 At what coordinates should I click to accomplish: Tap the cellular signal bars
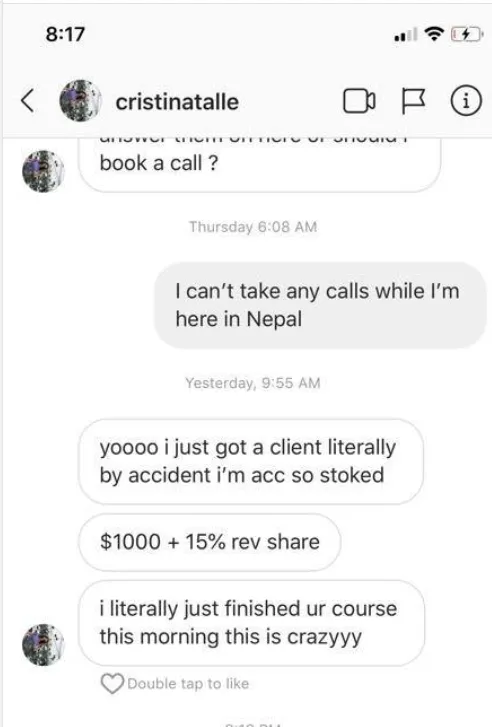coord(405,34)
